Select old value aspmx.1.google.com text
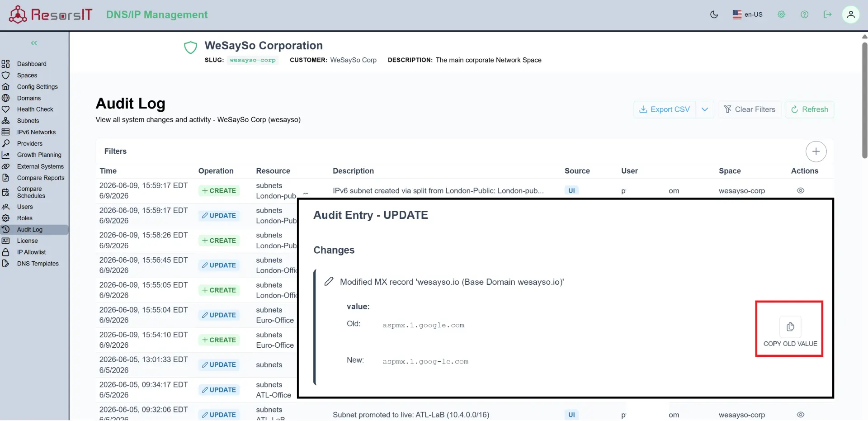 pos(423,325)
